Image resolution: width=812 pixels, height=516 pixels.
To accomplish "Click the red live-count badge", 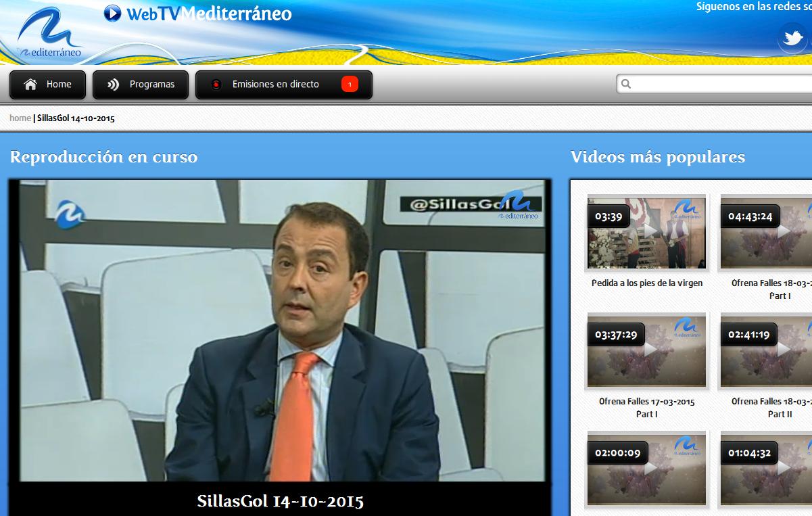I will pos(350,85).
